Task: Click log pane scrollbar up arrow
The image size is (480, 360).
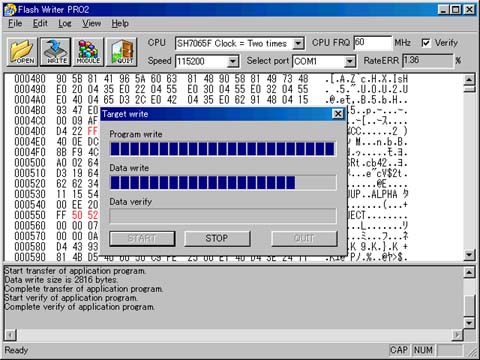Action: click(469, 272)
